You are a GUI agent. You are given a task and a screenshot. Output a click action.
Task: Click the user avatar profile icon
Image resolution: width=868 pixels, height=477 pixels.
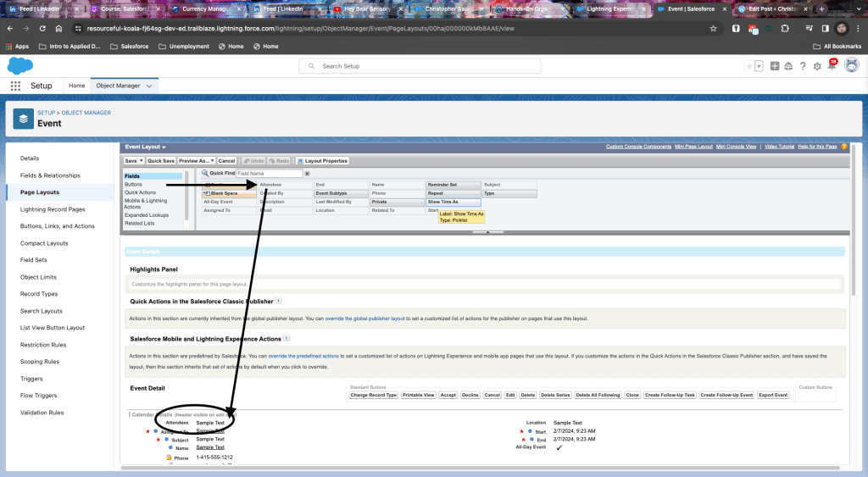[x=851, y=65]
